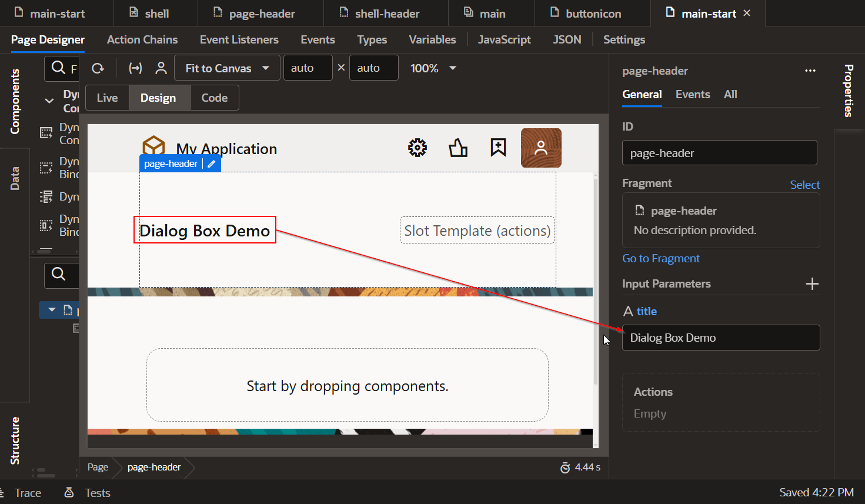
Task: Toggle the Data side panel
Action: 15,178
